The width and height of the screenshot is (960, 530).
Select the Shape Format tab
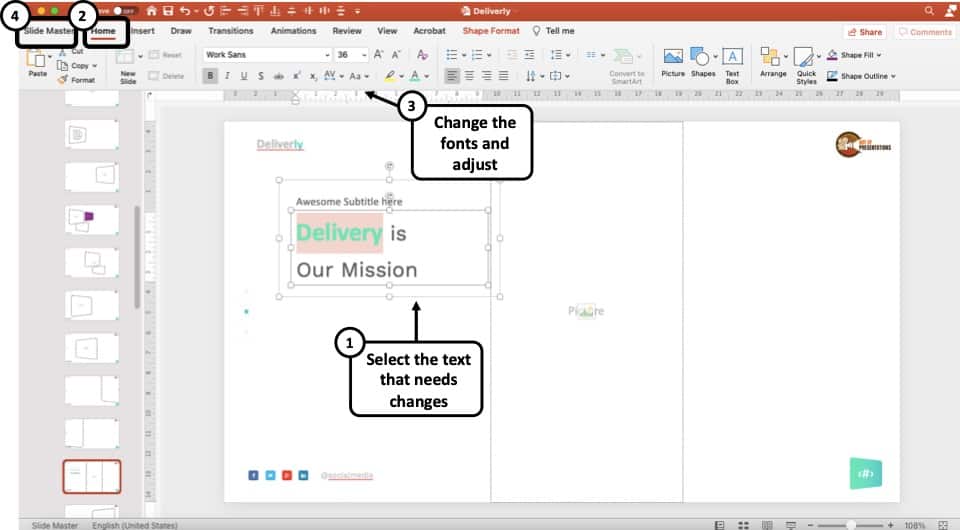tap(490, 31)
